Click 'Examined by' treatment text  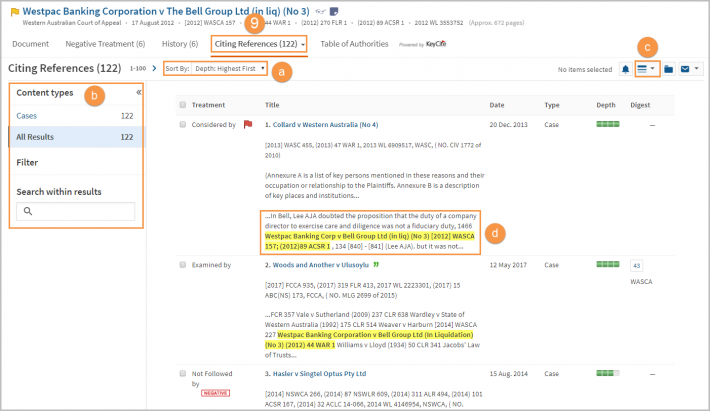click(211, 265)
